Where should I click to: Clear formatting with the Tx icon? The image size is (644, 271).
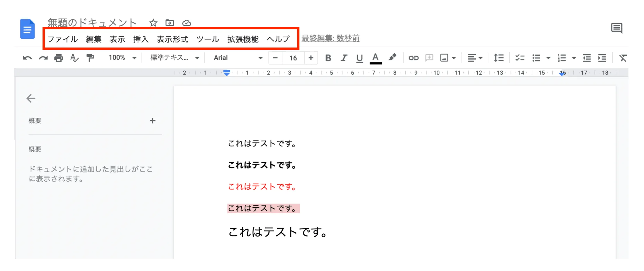click(623, 58)
